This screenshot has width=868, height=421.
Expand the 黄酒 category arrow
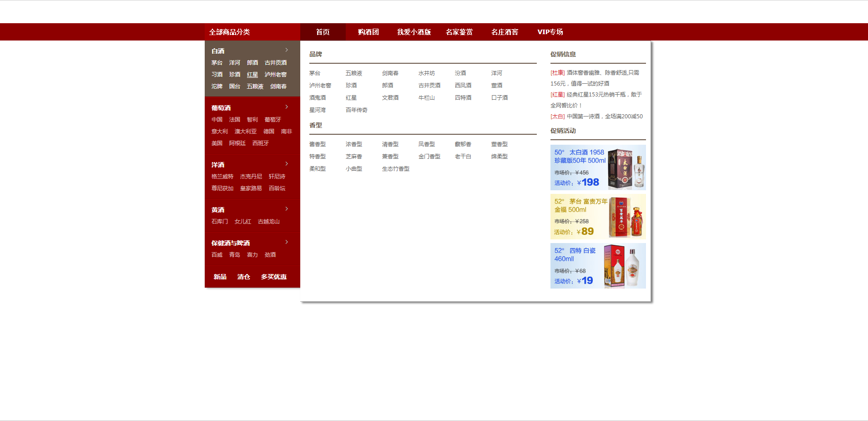click(x=287, y=209)
